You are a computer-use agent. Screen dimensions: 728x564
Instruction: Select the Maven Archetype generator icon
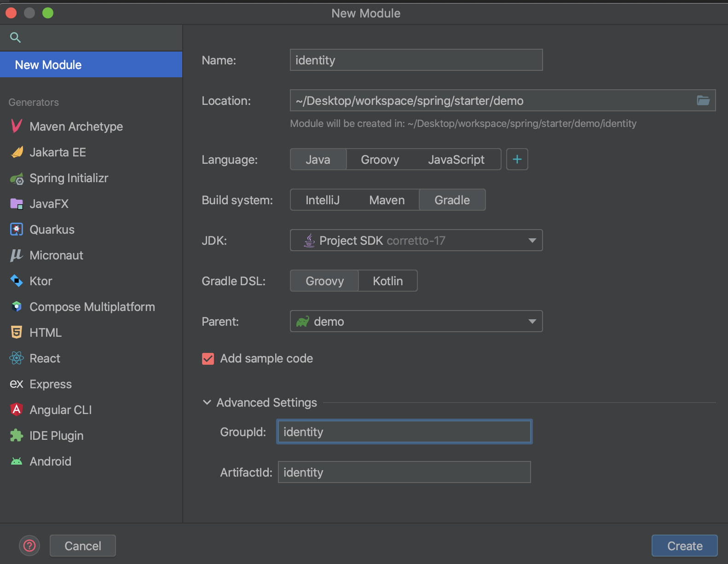tap(17, 126)
